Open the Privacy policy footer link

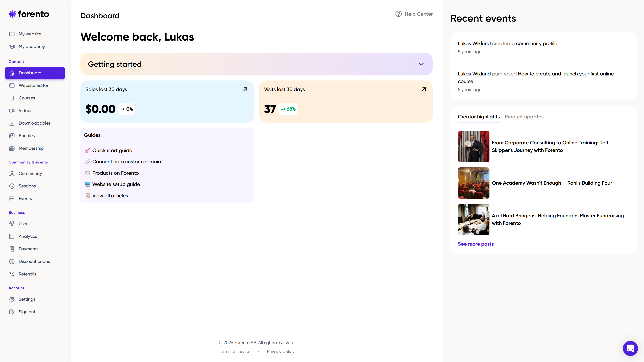point(281,351)
